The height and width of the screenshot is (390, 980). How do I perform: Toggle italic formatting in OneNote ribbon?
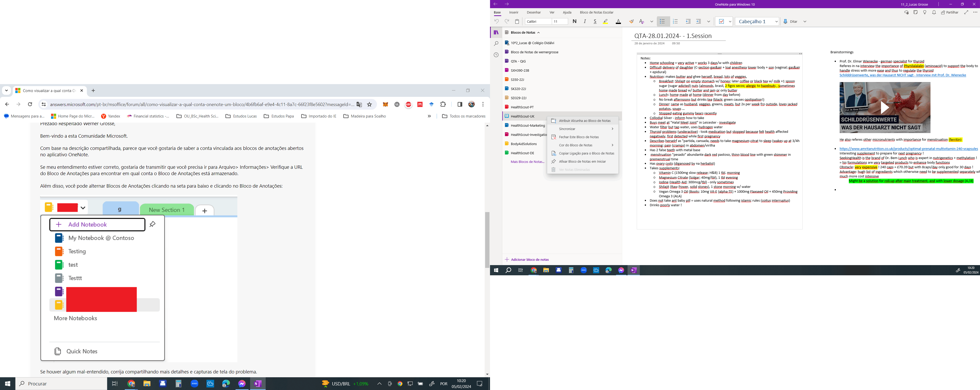585,22
